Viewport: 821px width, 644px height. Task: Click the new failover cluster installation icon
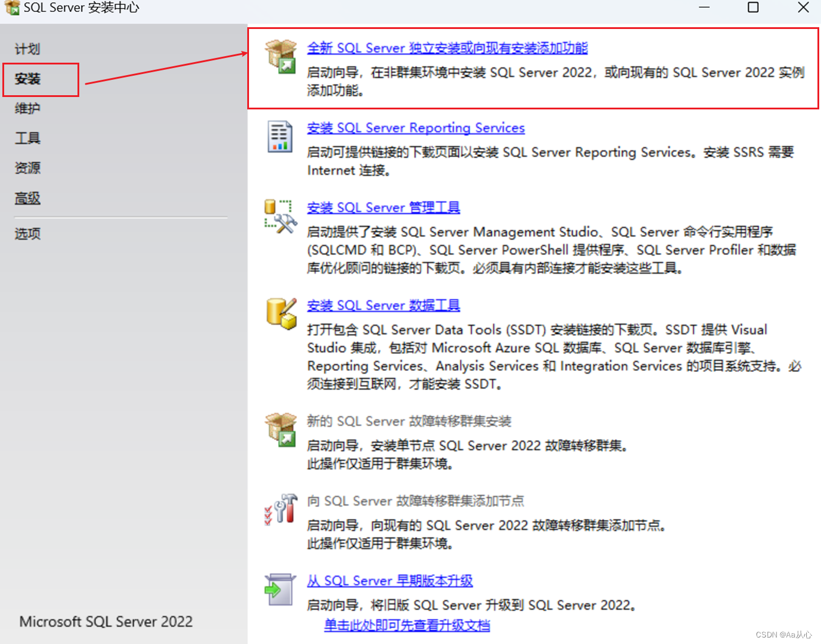281,430
